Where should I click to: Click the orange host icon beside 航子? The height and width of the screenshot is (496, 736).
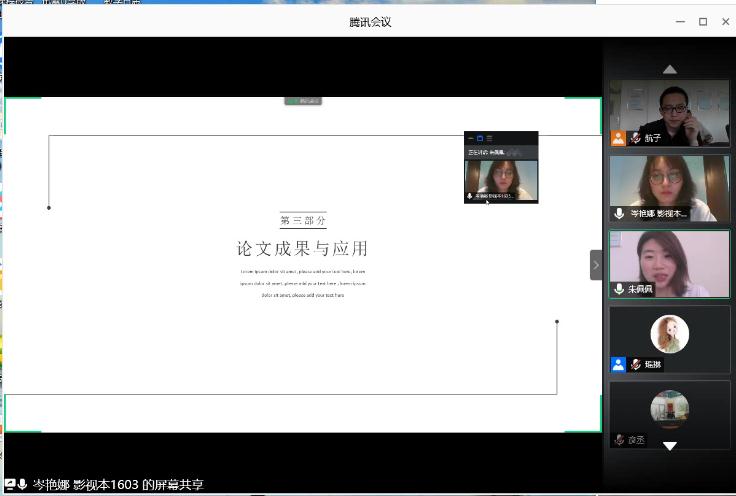click(618, 138)
